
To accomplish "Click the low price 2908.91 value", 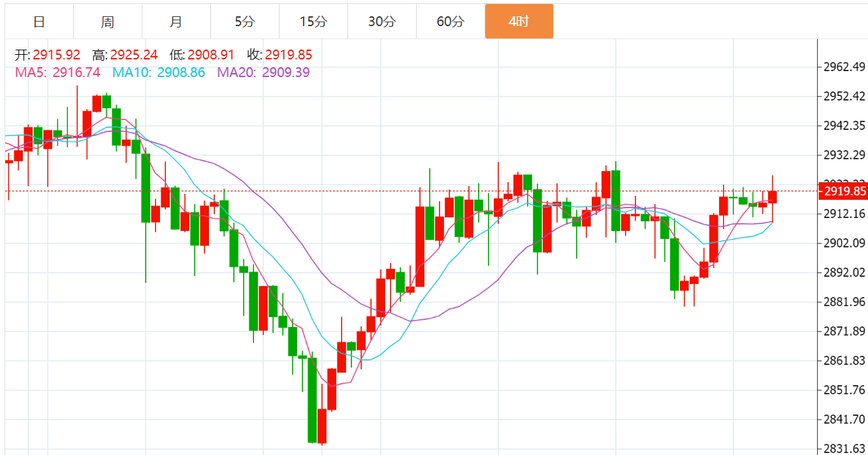I will pos(211,55).
